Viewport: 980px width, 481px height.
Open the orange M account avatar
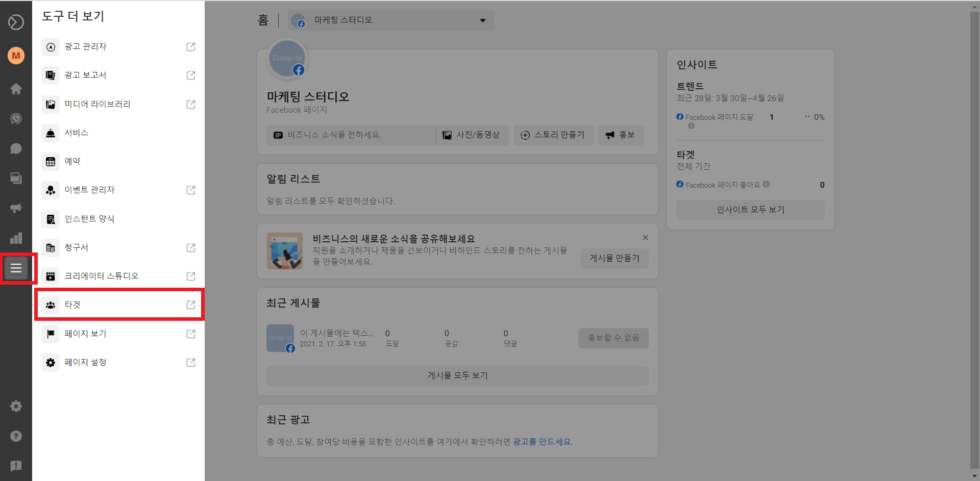(x=16, y=55)
